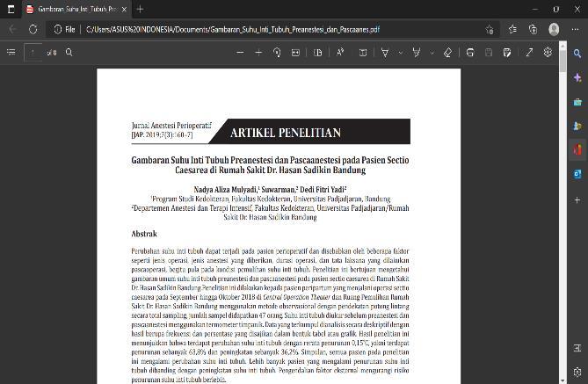Expand the Highlight color options dropdown
The image size is (588, 384).
point(432,53)
